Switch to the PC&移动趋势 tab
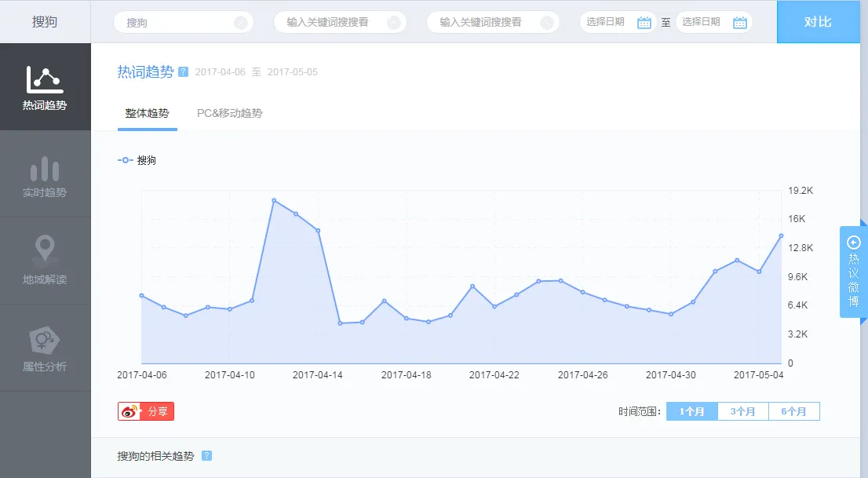Viewport: 868px width, 478px height. pos(229,113)
